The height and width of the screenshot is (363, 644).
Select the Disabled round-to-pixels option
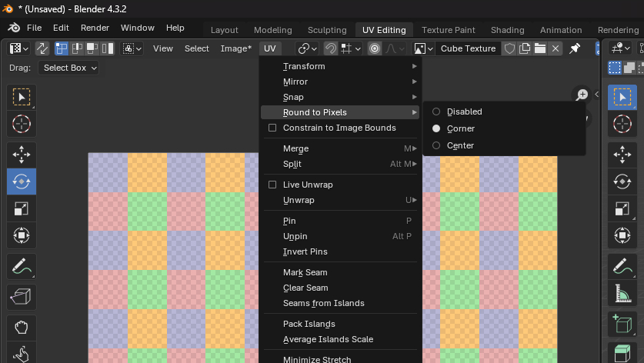(464, 112)
